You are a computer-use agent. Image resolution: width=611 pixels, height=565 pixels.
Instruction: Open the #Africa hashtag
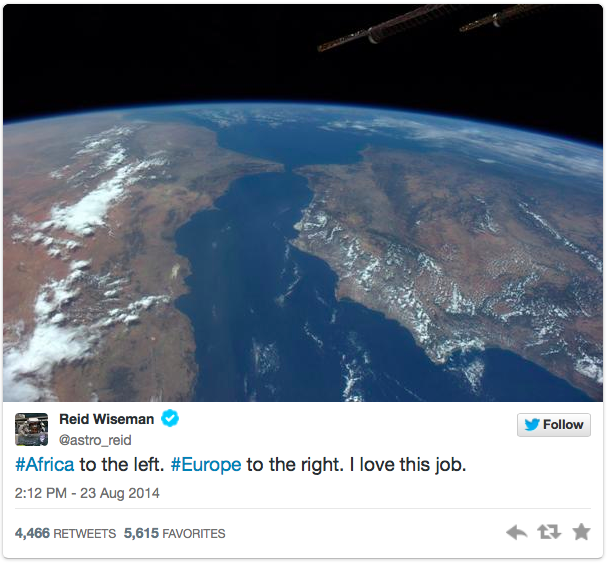[45, 466]
